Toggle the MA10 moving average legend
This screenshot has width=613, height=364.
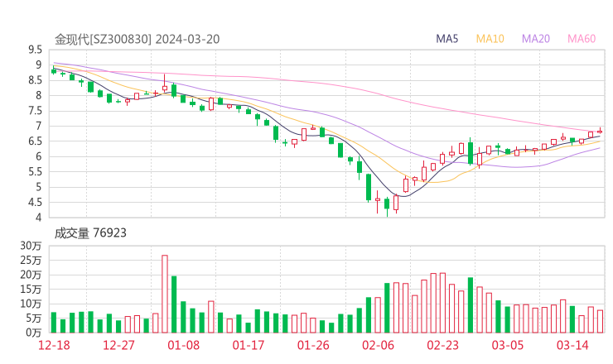(490, 39)
